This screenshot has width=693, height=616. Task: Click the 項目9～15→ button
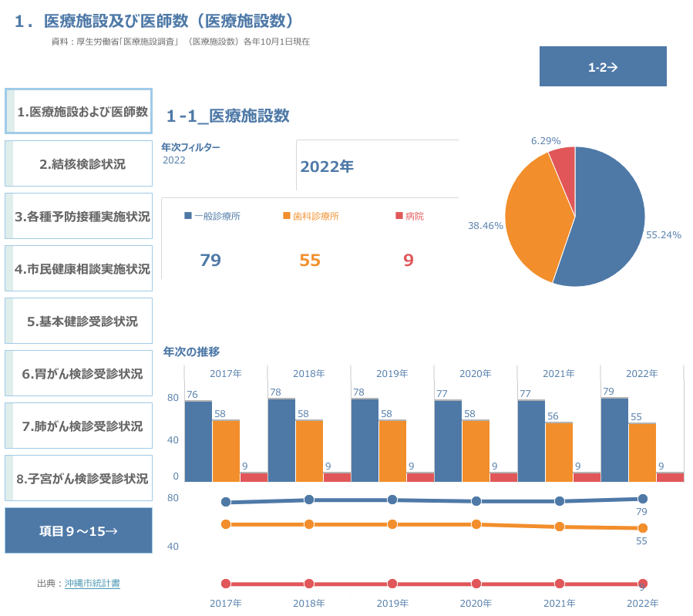click(x=79, y=530)
